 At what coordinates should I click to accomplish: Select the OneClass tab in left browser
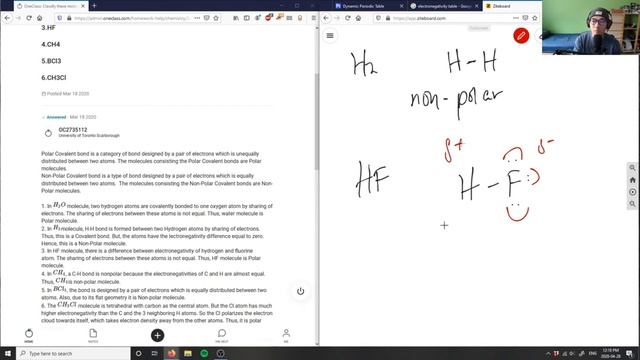click(50, 6)
